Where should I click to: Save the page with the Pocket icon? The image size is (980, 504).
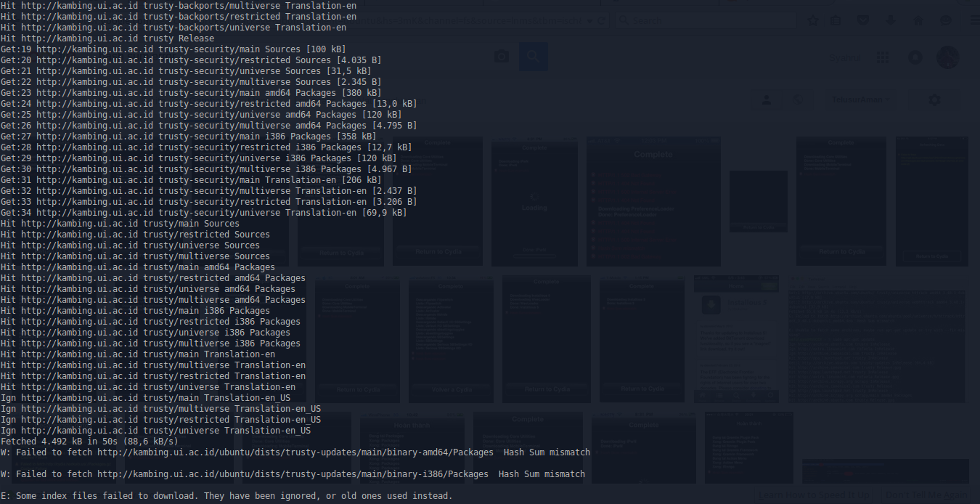862,20
